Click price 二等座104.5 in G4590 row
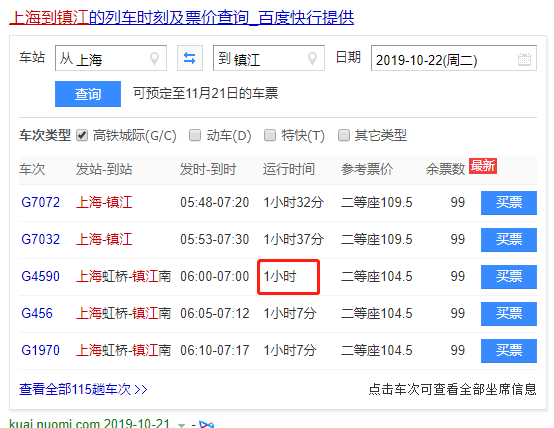 pos(377,276)
